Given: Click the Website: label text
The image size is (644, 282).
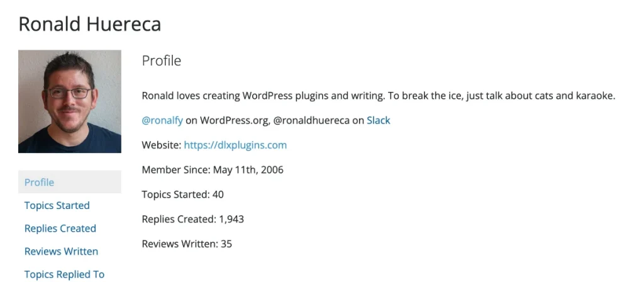Looking at the screenshot, I should pyautogui.click(x=162, y=145).
